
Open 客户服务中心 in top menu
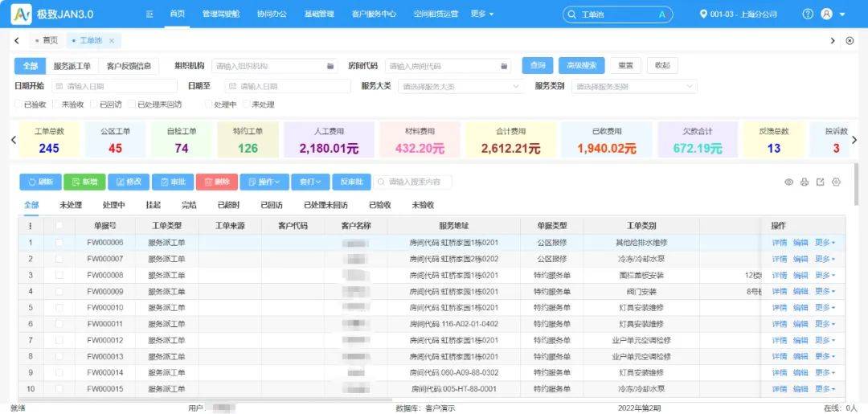click(x=374, y=14)
